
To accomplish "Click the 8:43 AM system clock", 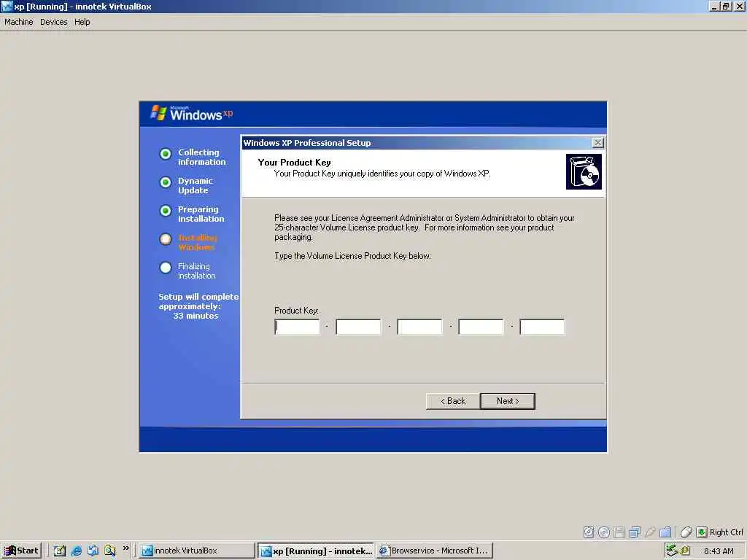I will pyautogui.click(x=719, y=551).
